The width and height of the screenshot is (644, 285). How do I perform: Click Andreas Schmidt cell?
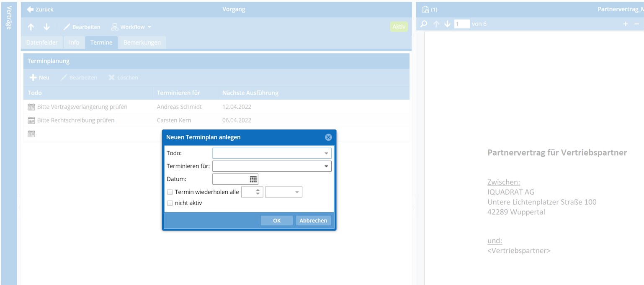(179, 107)
